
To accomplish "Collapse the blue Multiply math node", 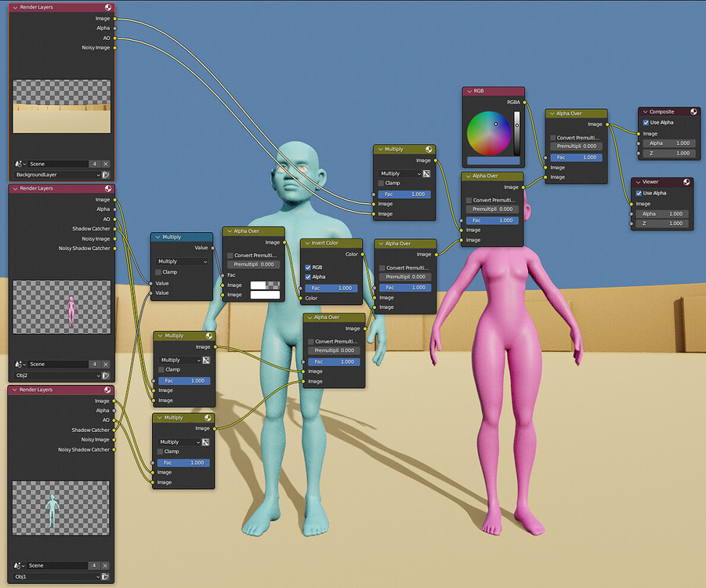I will pos(157,237).
